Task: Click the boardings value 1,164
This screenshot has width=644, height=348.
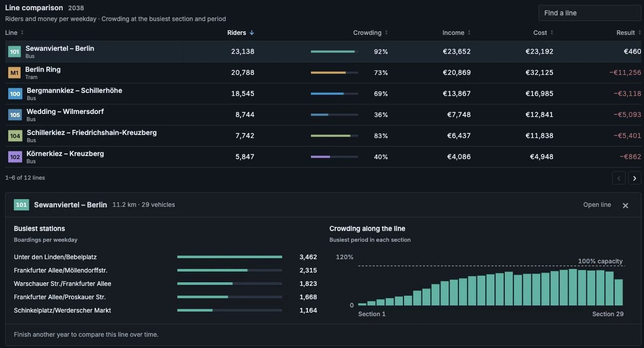Action: 308,311
